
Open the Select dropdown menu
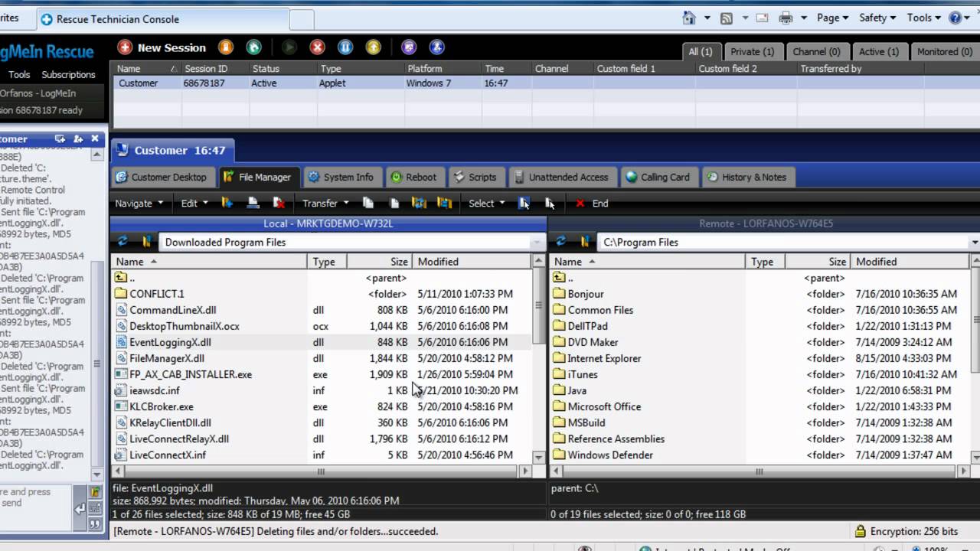(x=487, y=203)
